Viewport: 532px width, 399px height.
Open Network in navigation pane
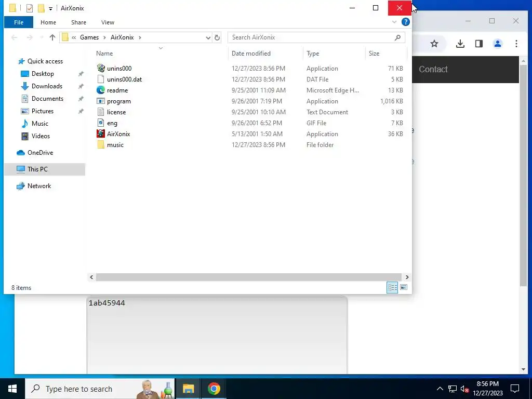[x=39, y=186]
